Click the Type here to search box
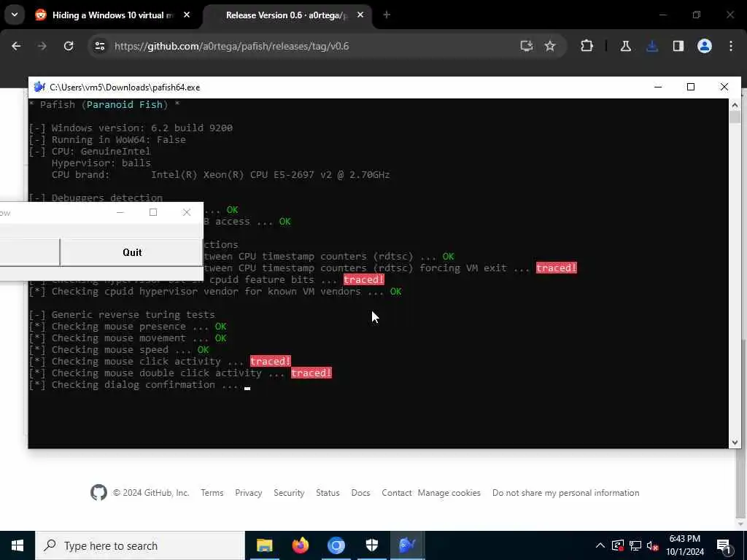Viewport: 747px width, 560px height. (x=140, y=545)
